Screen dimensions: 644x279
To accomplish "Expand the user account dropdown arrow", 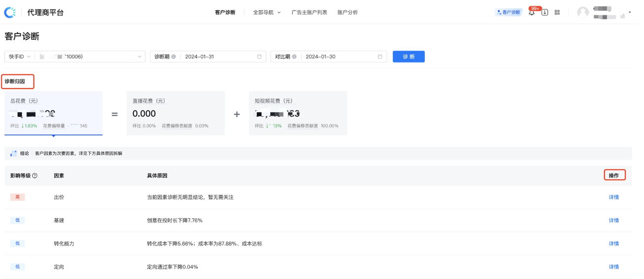I will [630, 12].
